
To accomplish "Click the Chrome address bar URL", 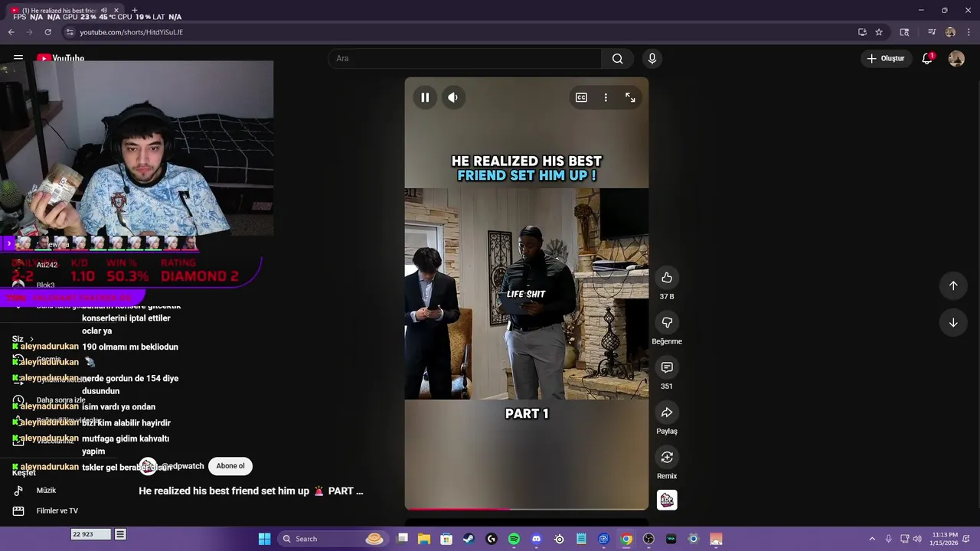I will 132,32.
